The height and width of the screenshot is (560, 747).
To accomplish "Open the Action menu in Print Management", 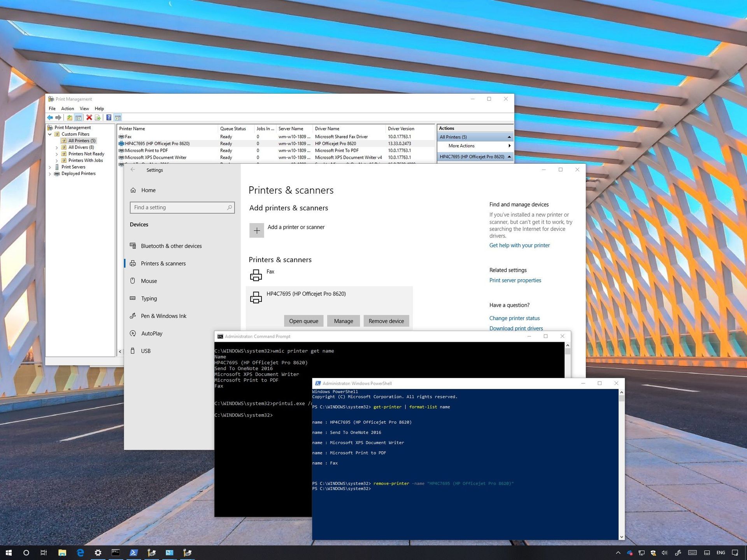I will click(67, 108).
